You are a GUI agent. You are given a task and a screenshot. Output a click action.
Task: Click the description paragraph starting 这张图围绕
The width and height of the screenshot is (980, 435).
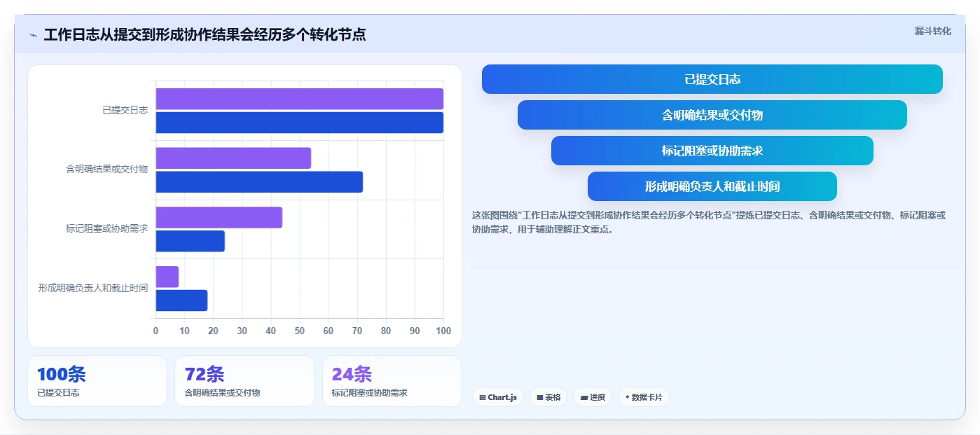(x=709, y=222)
